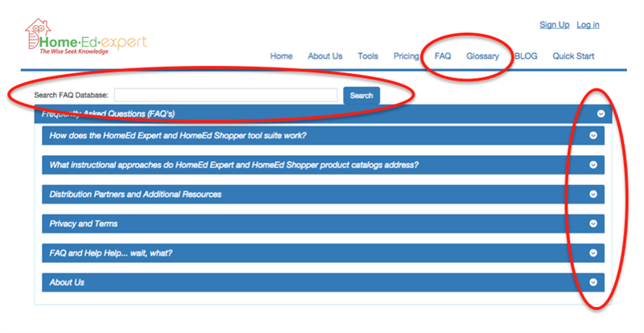Expand chevron for instructional approaches question

pyautogui.click(x=593, y=165)
